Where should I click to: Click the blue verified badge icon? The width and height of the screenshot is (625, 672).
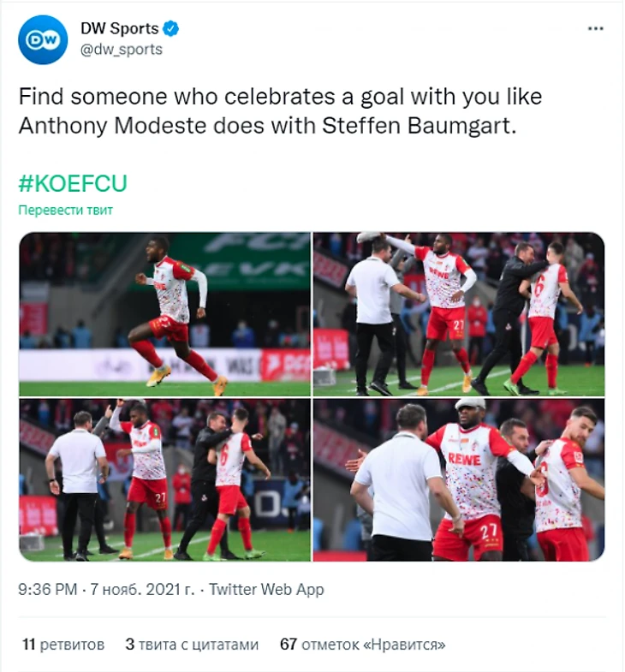(x=171, y=29)
